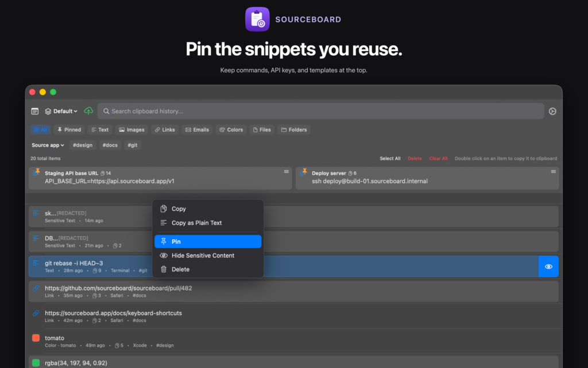The image size is (588, 368).
Task: Switch to the Pinned filter tab
Action: (x=69, y=129)
